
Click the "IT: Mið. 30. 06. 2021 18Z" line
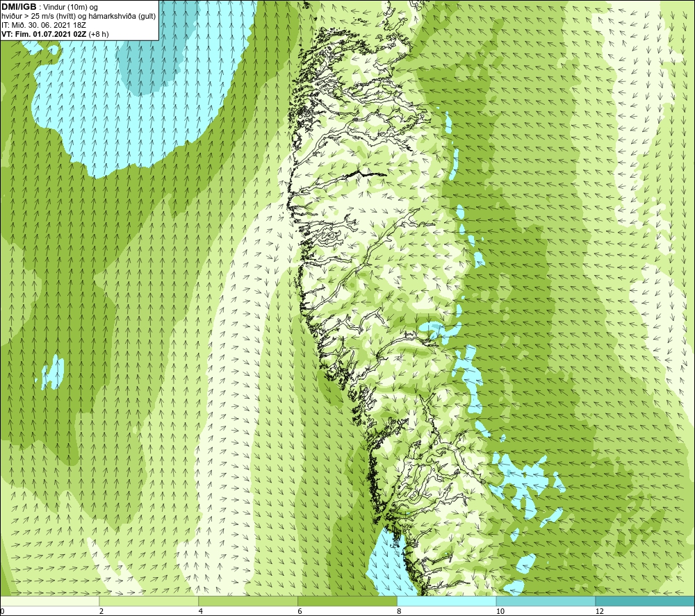click(44, 25)
